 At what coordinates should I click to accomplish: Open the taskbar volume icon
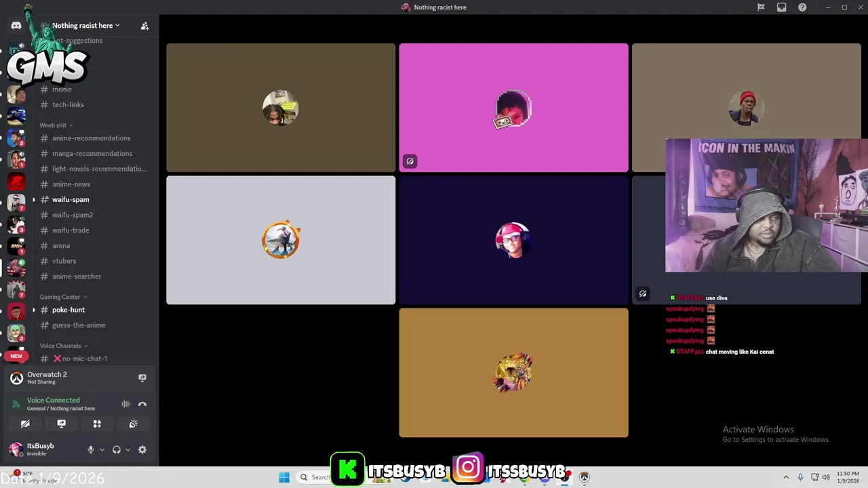(826, 477)
